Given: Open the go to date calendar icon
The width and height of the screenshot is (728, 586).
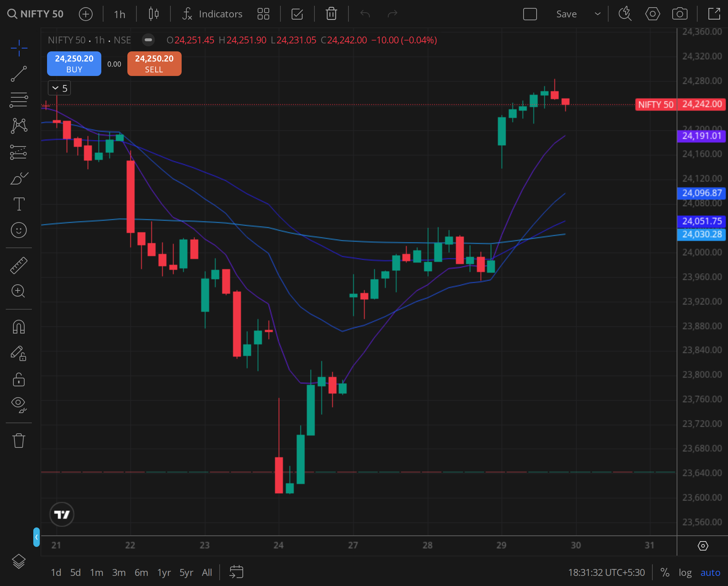Looking at the screenshot, I should click(237, 572).
